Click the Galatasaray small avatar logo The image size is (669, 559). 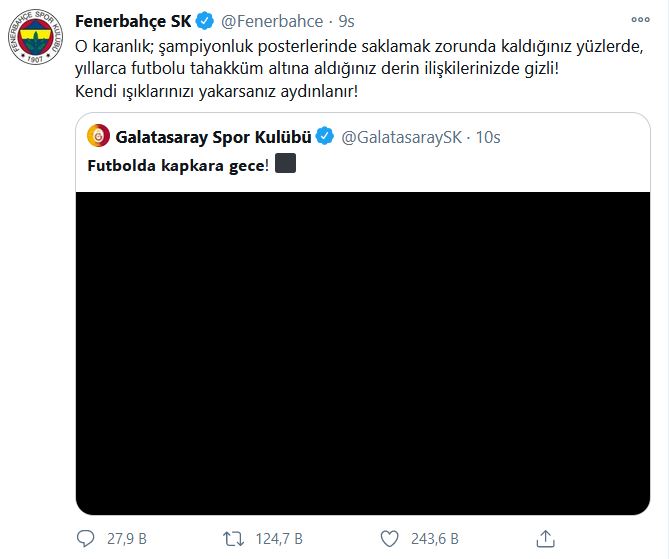coord(99,136)
